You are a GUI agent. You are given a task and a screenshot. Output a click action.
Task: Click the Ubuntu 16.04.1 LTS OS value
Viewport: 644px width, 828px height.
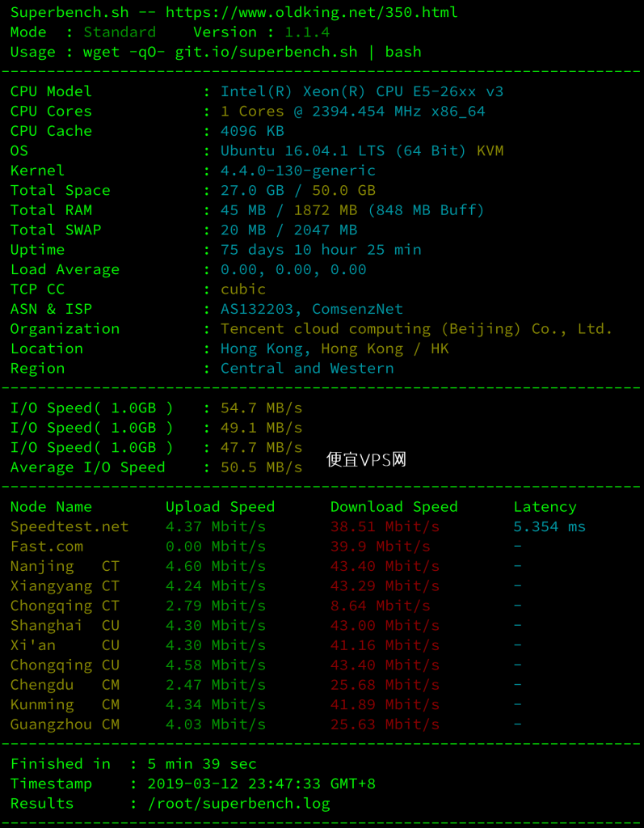coord(343,151)
